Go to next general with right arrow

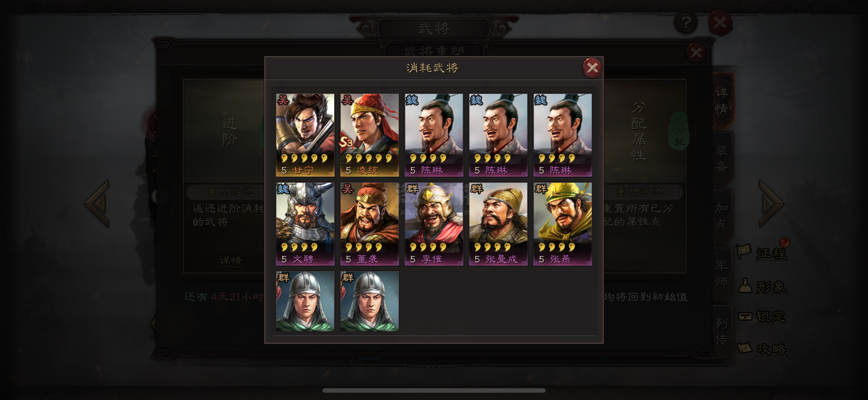click(771, 204)
